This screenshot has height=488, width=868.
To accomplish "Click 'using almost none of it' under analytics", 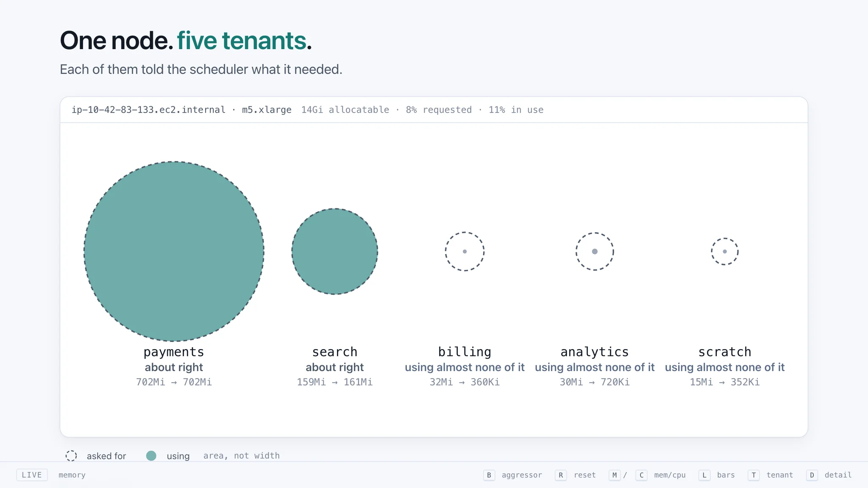I will 595,367.
